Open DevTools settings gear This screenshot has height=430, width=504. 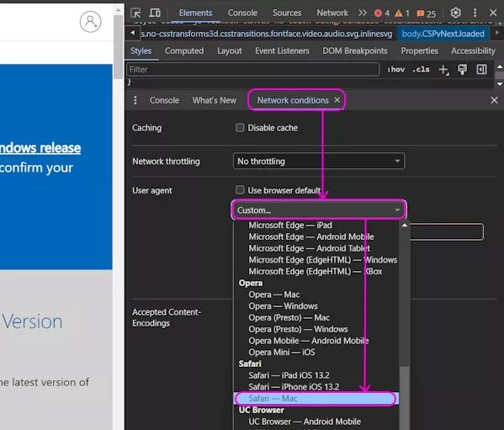[x=455, y=13]
